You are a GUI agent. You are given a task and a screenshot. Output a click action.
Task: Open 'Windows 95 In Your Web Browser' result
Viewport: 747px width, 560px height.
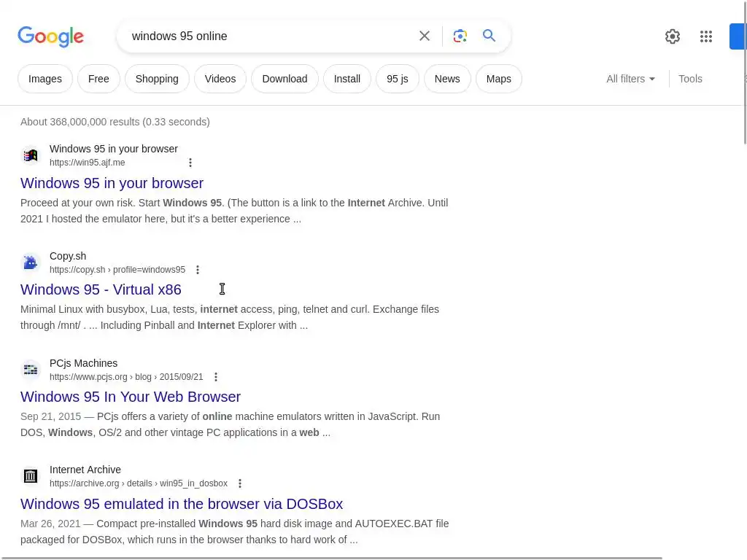point(131,397)
